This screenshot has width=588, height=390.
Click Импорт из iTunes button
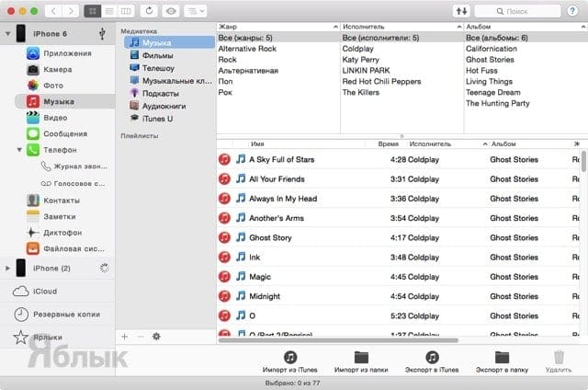tap(290, 362)
